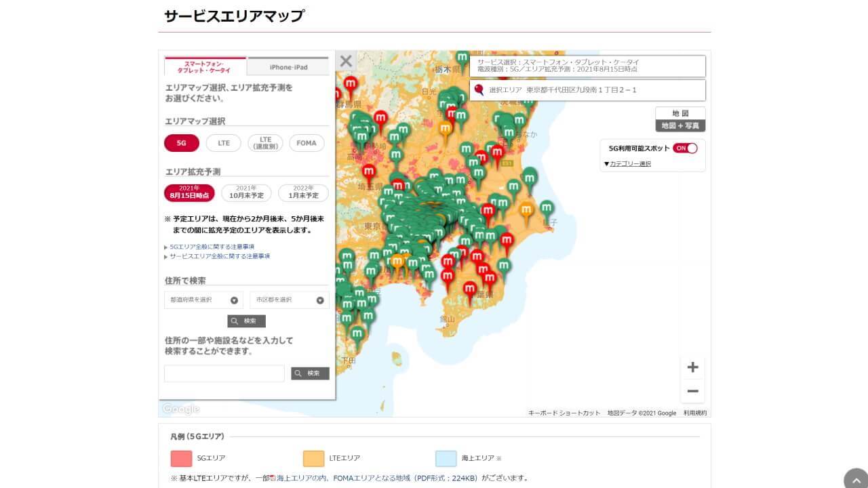Open the 都道府県を選択 dropdown
868x488 pixels.
(x=201, y=300)
